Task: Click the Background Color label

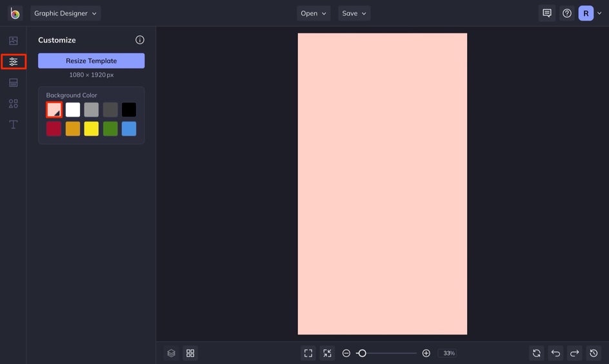Action: pyautogui.click(x=72, y=95)
